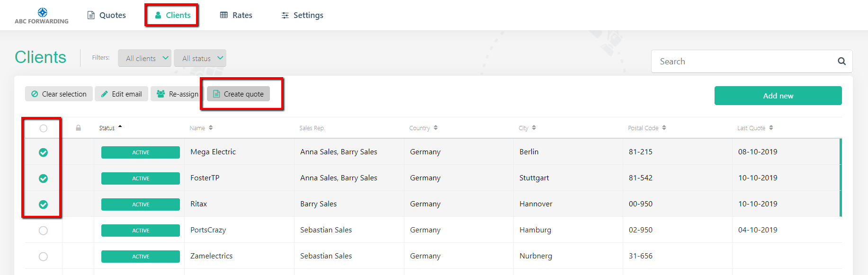Click the Re-assign button
This screenshot has width=868, height=275.
pyautogui.click(x=178, y=94)
